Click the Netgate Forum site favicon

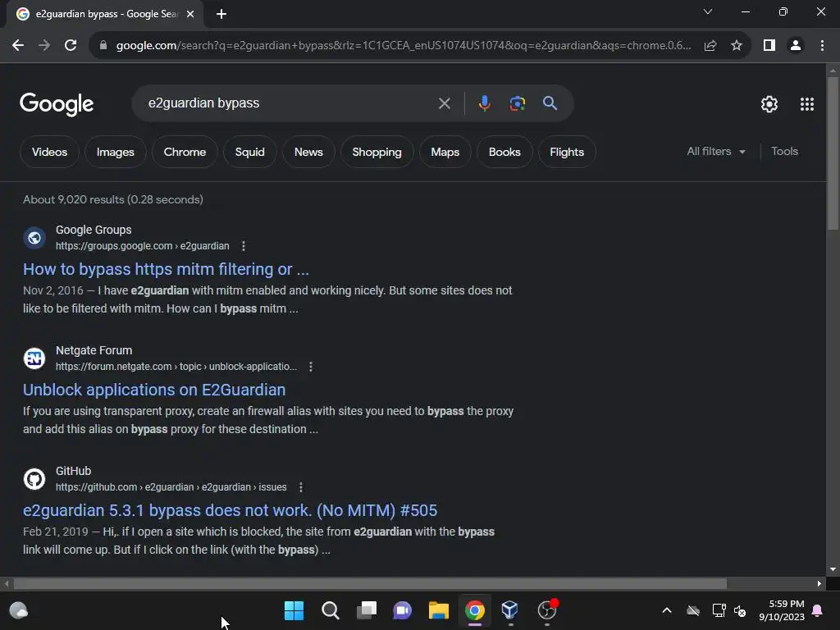pyautogui.click(x=34, y=358)
